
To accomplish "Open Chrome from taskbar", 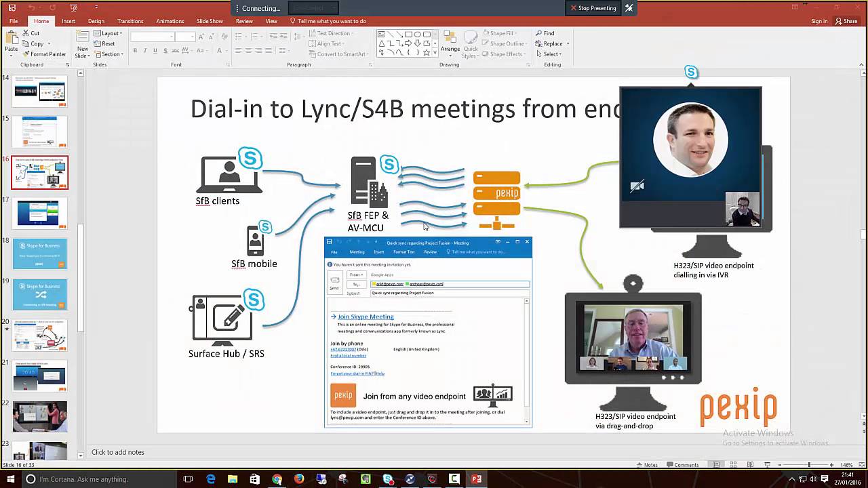I will pos(277,479).
